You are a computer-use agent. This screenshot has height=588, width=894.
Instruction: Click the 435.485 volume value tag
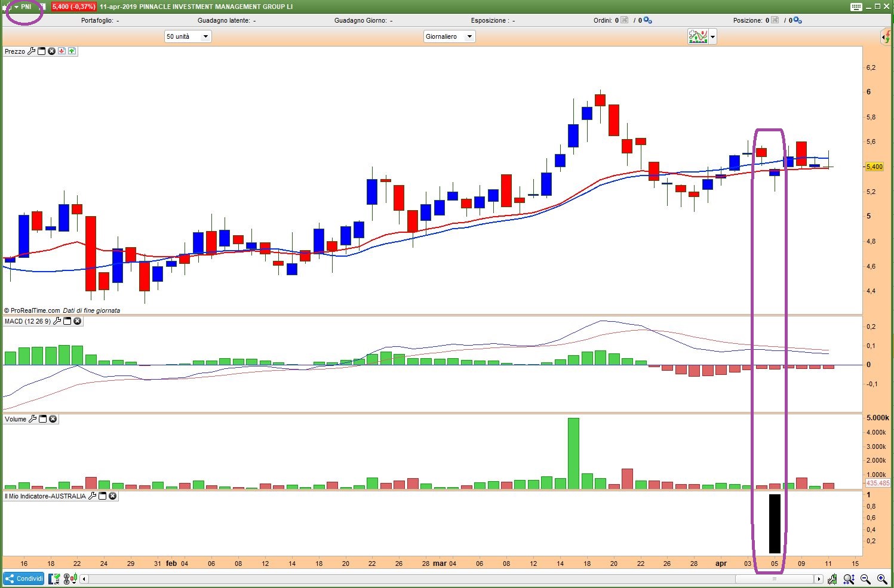point(877,483)
